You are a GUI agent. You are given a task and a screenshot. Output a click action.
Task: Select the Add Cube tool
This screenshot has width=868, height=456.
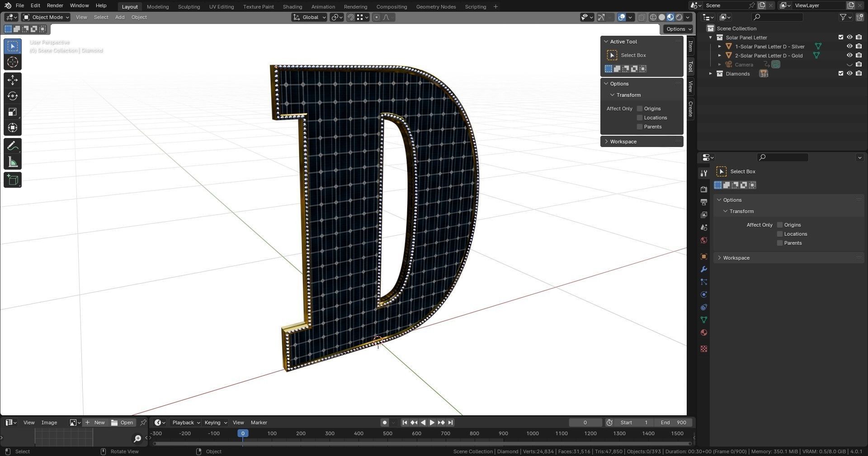(x=13, y=180)
